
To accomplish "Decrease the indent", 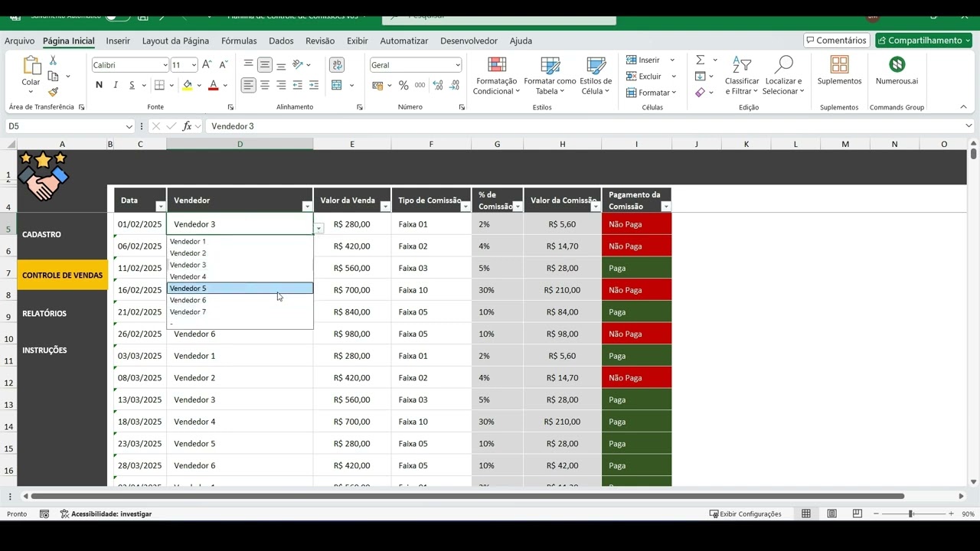I will pyautogui.click(x=298, y=85).
